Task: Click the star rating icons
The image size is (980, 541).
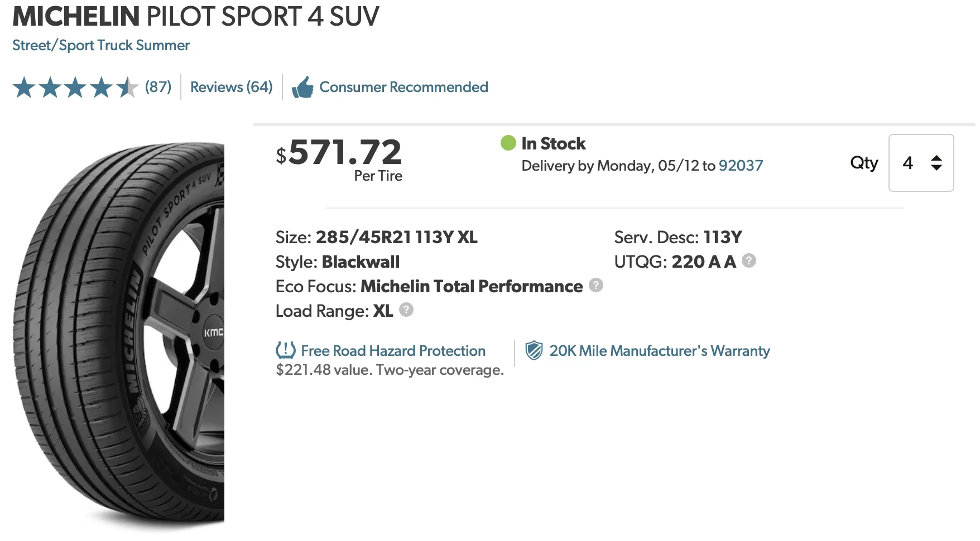Action: 76,88
